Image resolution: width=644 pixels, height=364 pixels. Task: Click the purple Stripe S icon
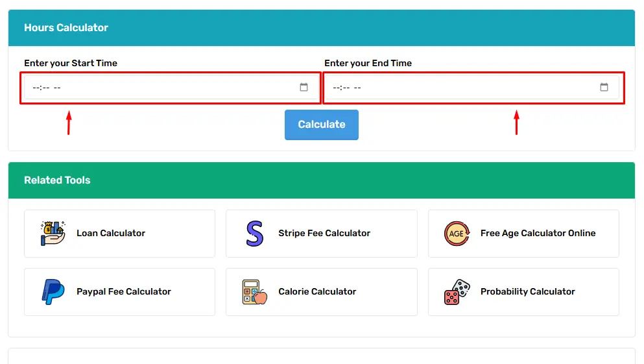tap(255, 234)
